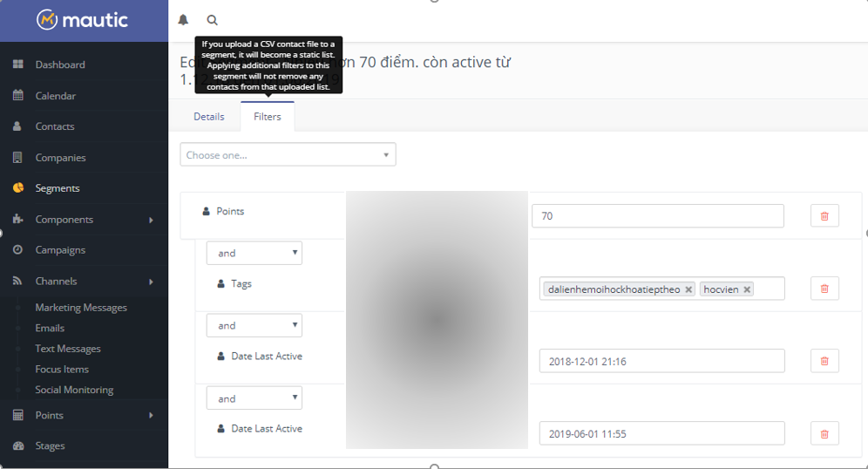868x469 pixels.
Task: Open the Emails channel link
Action: [x=50, y=328]
